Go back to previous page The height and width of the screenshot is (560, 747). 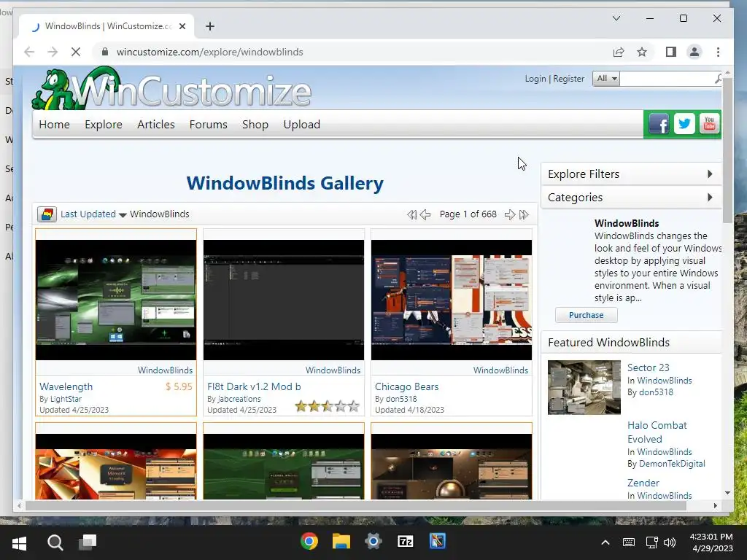(x=29, y=52)
